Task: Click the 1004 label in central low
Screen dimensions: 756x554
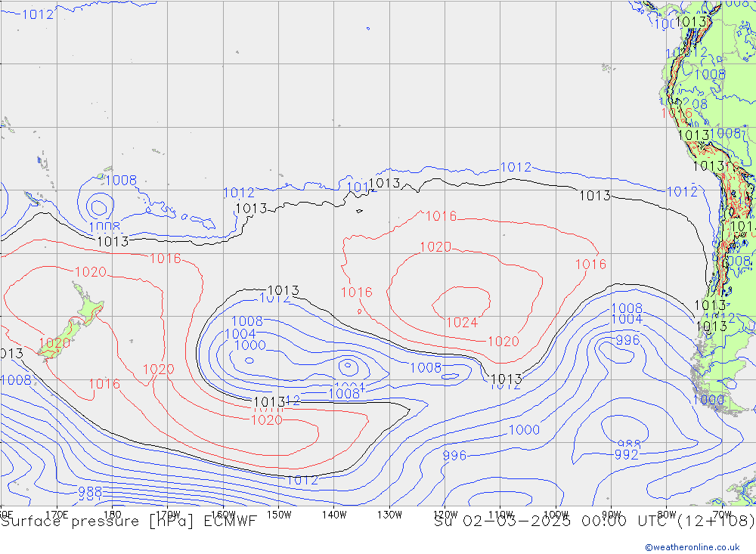Action: pyautogui.click(x=240, y=333)
